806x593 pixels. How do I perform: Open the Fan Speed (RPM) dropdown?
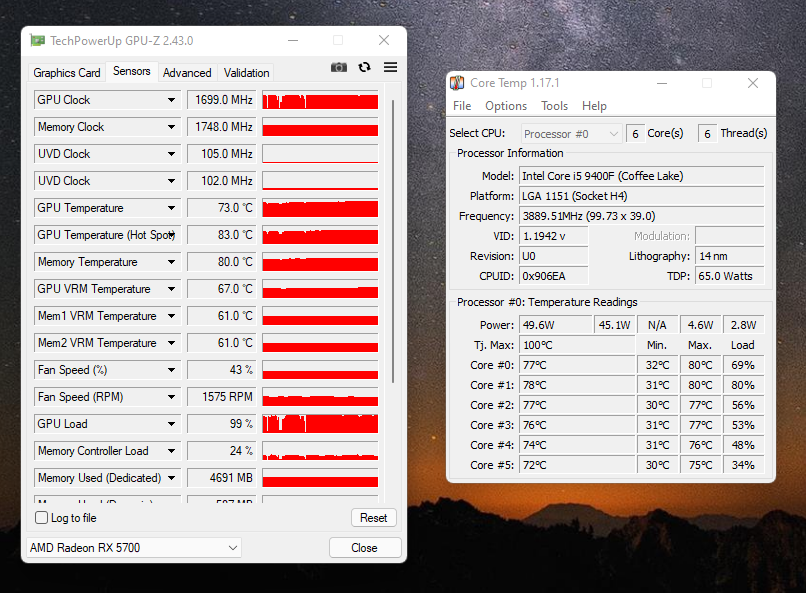pos(171,397)
